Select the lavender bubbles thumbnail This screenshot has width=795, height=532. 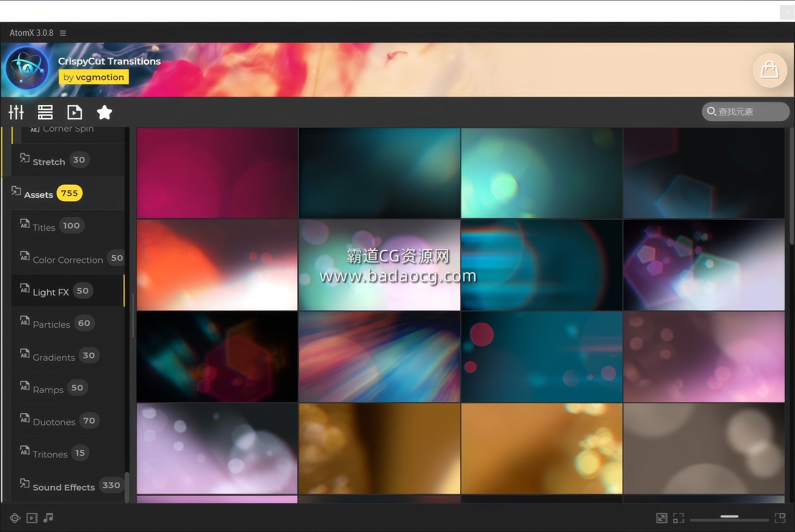[x=217, y=448]
